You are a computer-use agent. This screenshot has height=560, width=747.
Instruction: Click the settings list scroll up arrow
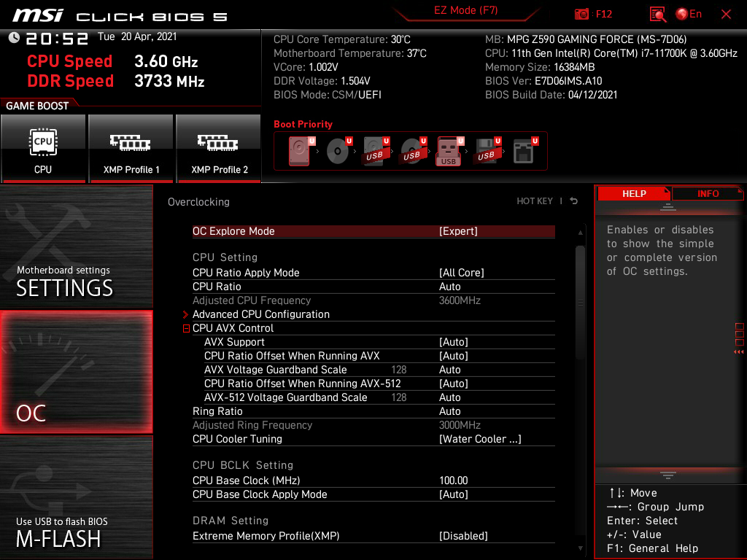[x=580, y=233]
